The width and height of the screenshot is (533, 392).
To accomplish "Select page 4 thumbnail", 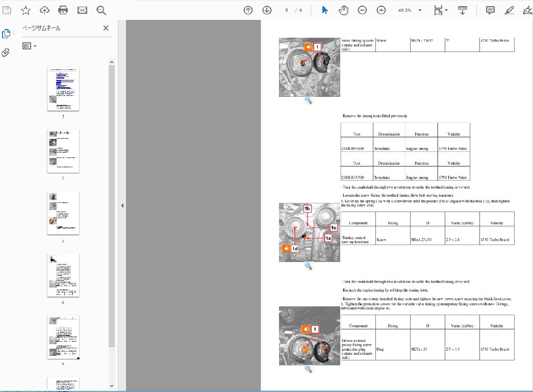I will (63, 275).
